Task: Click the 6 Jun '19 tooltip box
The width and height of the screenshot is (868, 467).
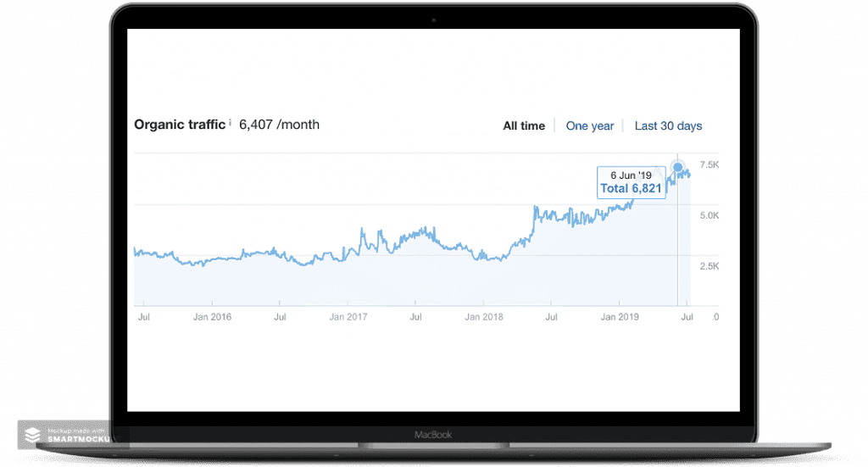Action: 631,182
